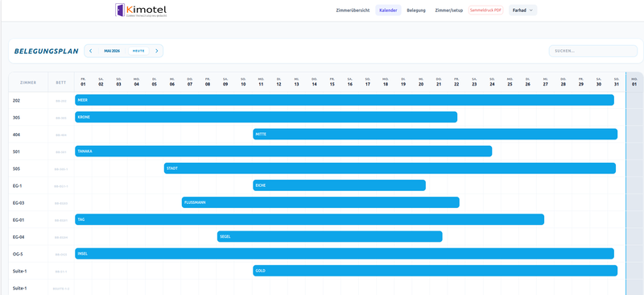Image resolution: width=644 pixels, height=295 pixels.
Task: Open the GOLD booking in Suite-1
Action: coord(435,271)
